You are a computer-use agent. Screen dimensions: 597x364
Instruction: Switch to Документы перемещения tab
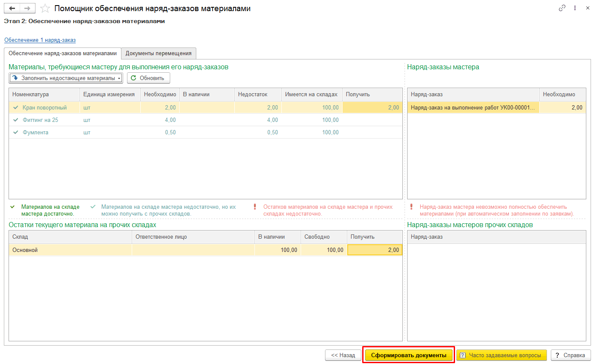pos(158,53)
